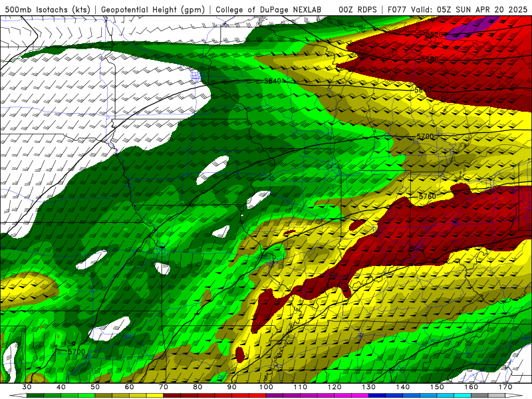Click the legend value 160

pyautogui.click(x=471, y=387)
